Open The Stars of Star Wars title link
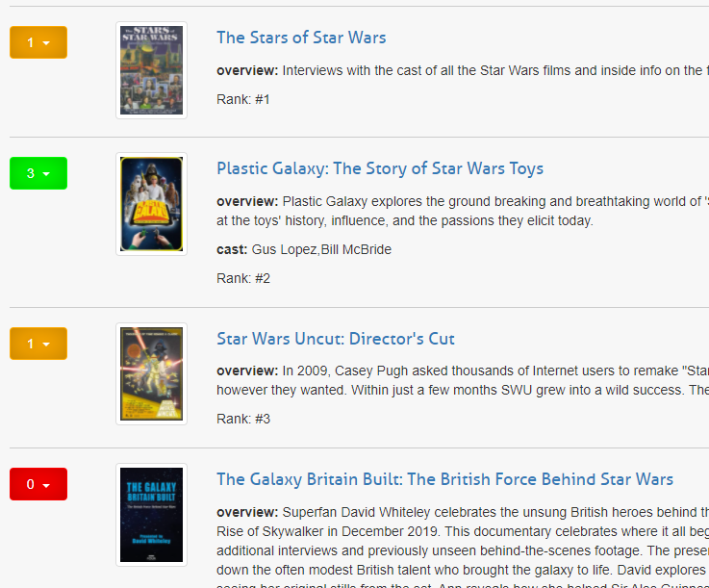 click(x=301, y=38)
